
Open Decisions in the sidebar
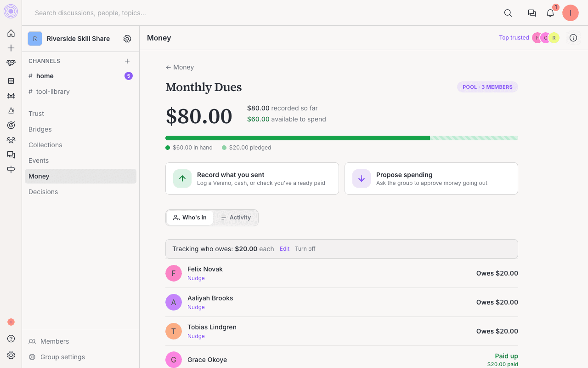[80, 192]
